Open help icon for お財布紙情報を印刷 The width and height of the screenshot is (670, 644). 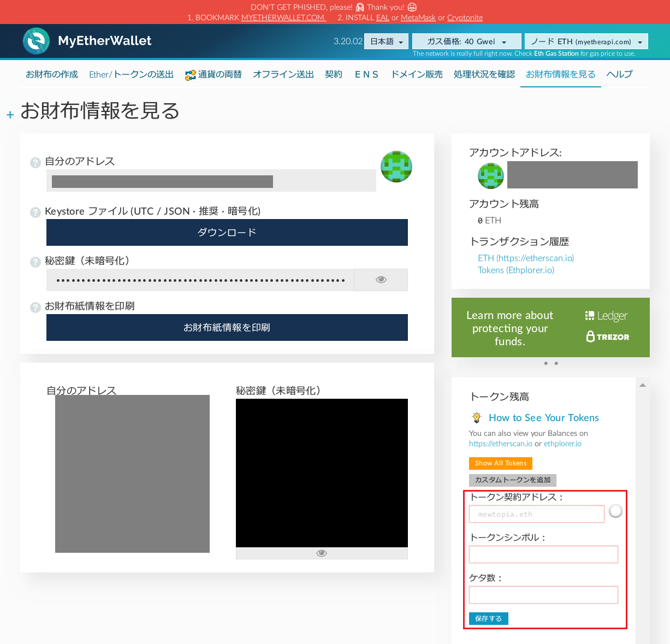tap(35, 307)
